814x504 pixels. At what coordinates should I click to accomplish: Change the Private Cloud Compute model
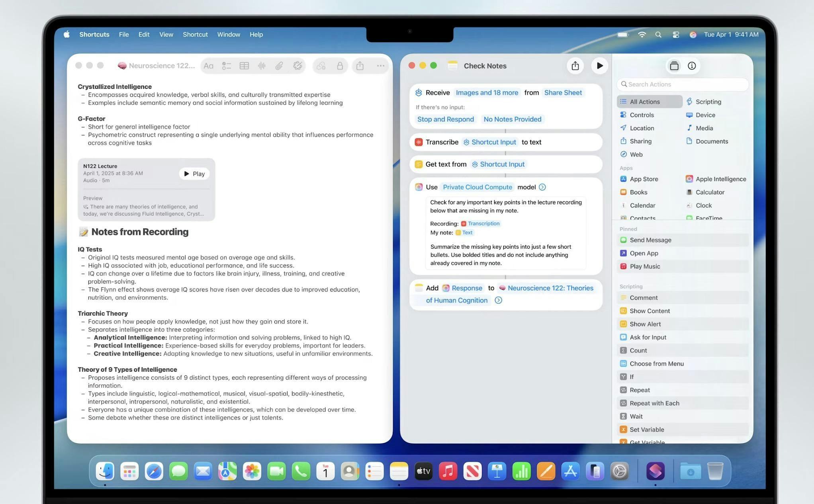click(x=477, y=187)
